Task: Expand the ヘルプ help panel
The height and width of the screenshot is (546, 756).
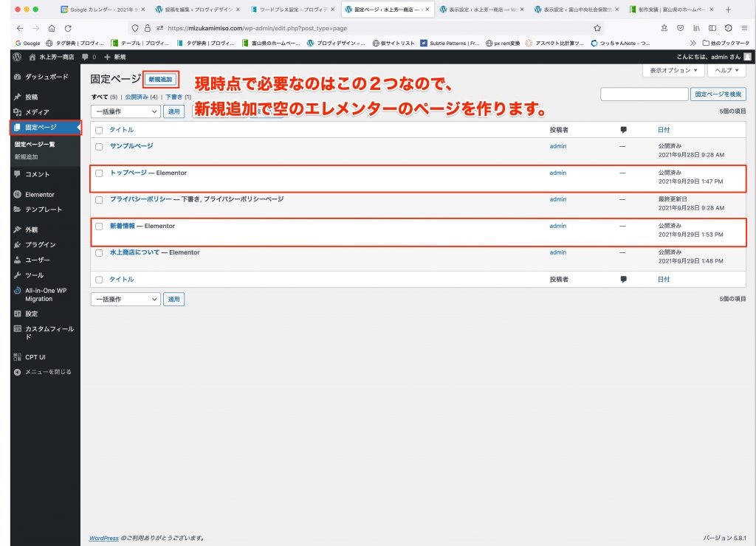Action: (x=726, y=71)
